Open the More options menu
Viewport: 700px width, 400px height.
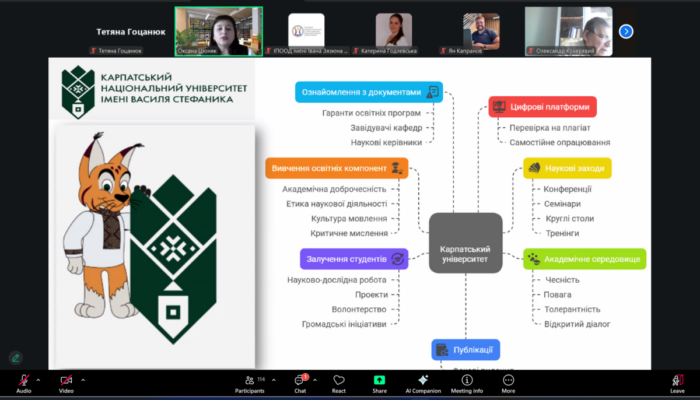pos(508,381)
